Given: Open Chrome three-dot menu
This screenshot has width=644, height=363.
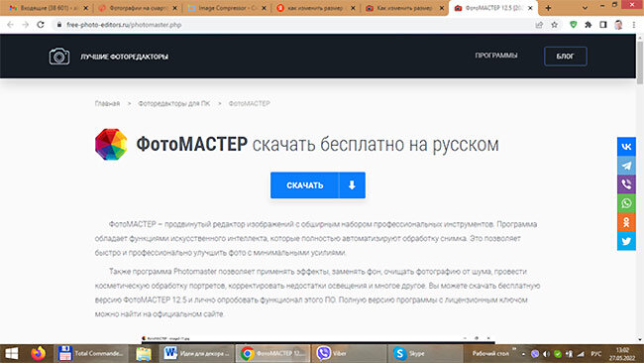Looking at the screenshot, I should point(634,25).
